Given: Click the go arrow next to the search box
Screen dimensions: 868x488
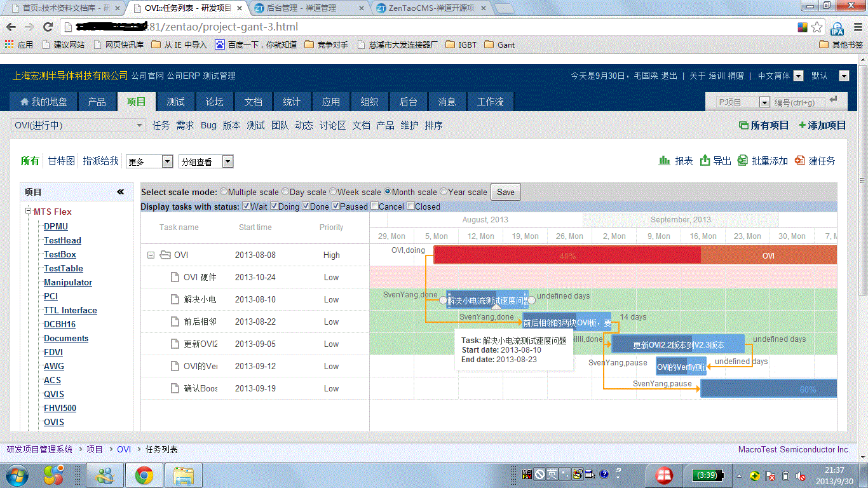Looking at the screenshot, I should point(834,100).
